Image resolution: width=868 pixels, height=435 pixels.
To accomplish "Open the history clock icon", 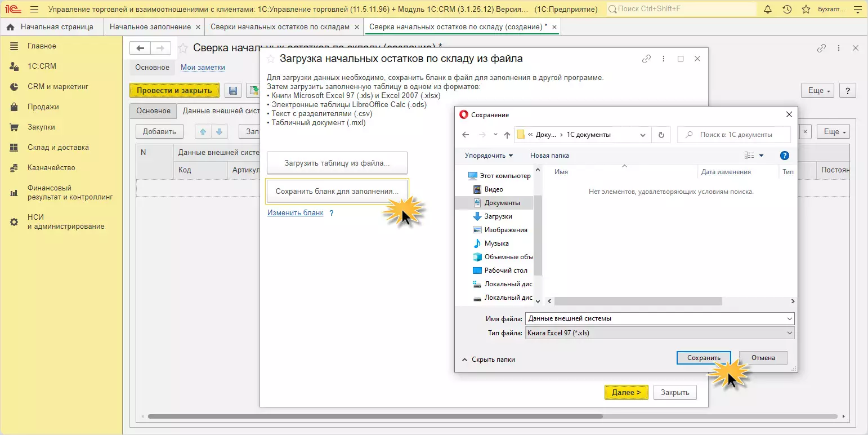I will coord(787,10).
